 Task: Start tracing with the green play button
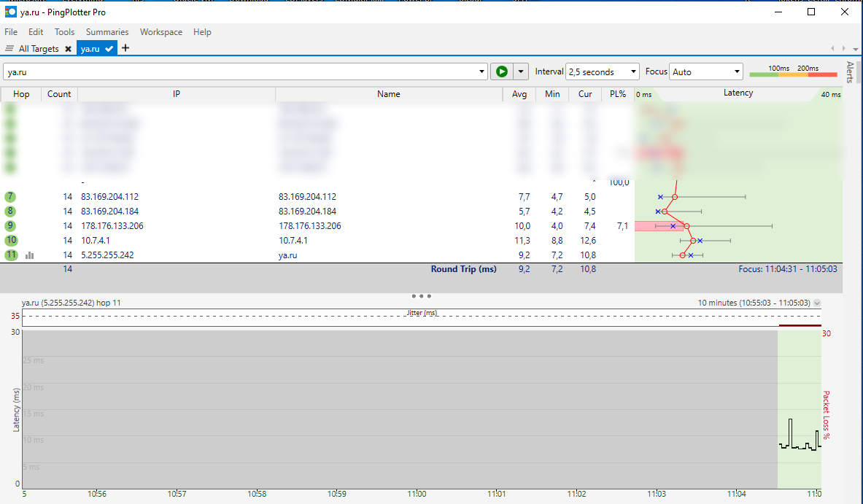pyautogui.click(x=501, y=71)
